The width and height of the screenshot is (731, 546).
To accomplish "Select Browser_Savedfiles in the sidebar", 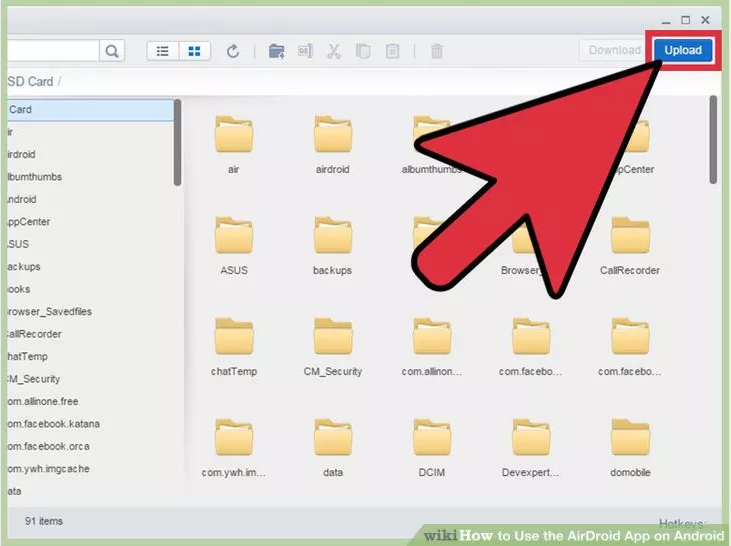I will coord(49,311).
